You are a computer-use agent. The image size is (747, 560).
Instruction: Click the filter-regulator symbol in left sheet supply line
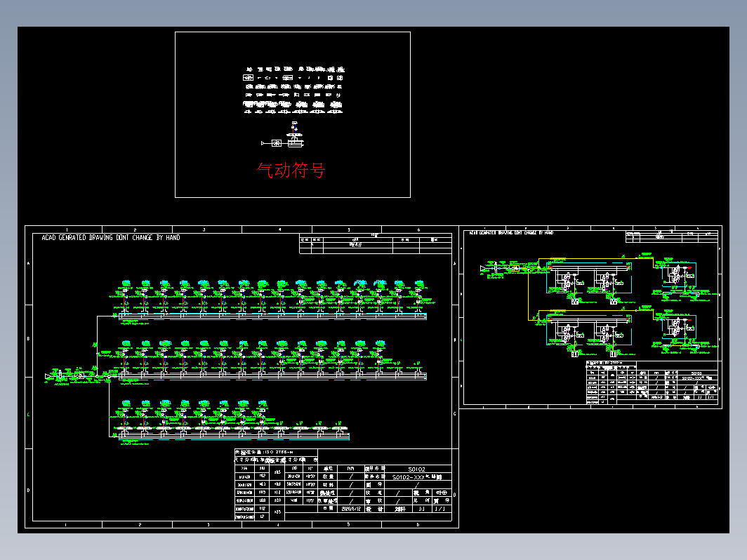(x=81, y=376)
